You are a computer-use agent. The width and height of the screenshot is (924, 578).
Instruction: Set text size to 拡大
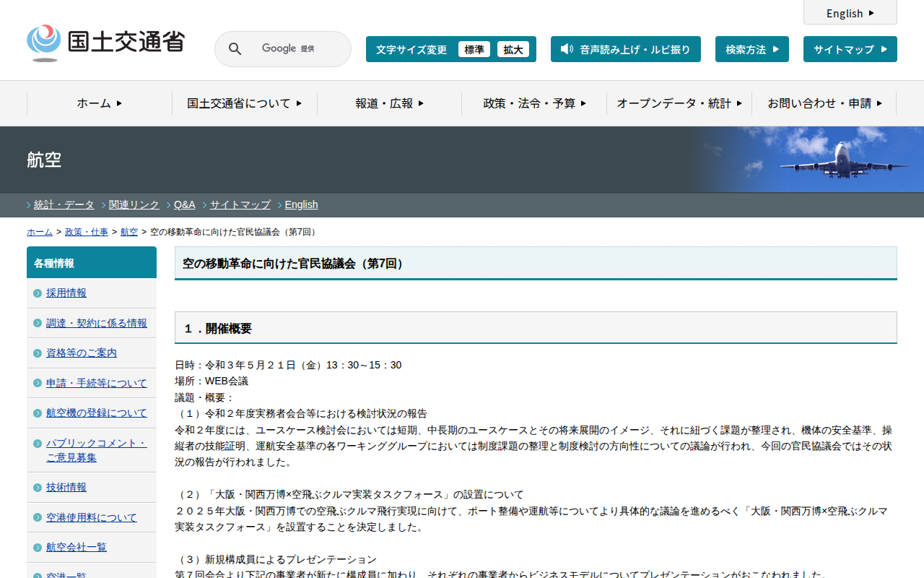pyautogui.click(x=513, y=49)
